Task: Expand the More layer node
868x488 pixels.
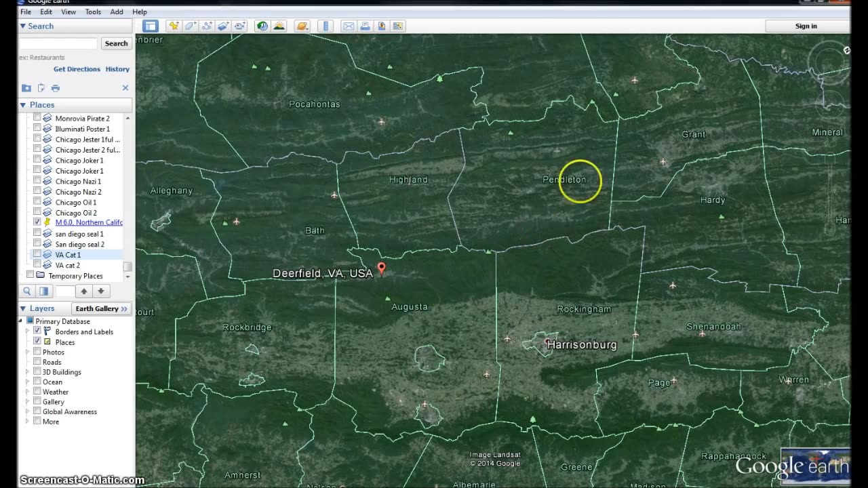Action: 28,422
